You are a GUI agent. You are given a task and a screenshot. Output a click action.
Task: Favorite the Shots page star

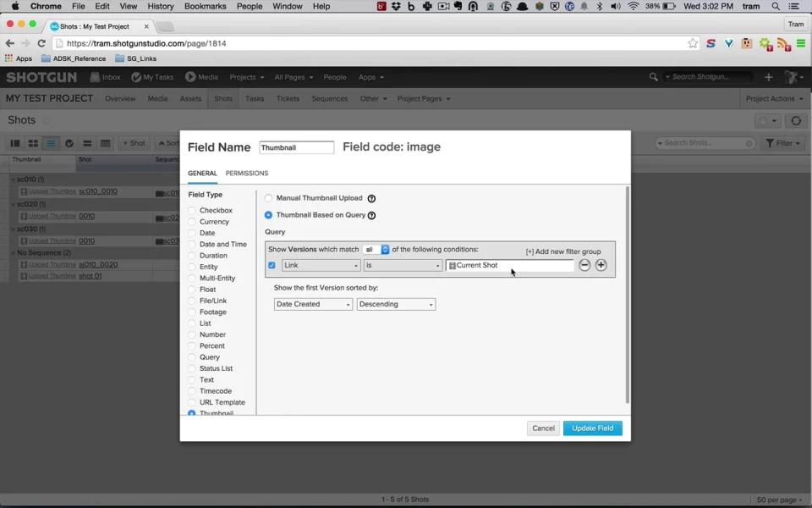46,120
